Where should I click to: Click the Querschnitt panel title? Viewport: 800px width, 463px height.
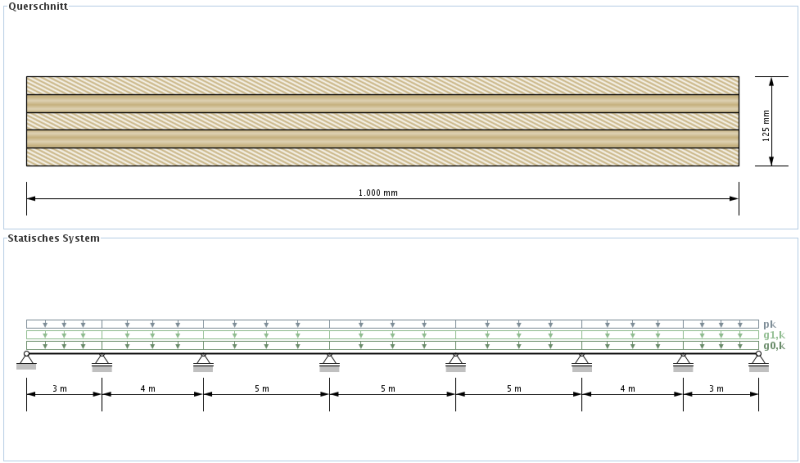38,7
